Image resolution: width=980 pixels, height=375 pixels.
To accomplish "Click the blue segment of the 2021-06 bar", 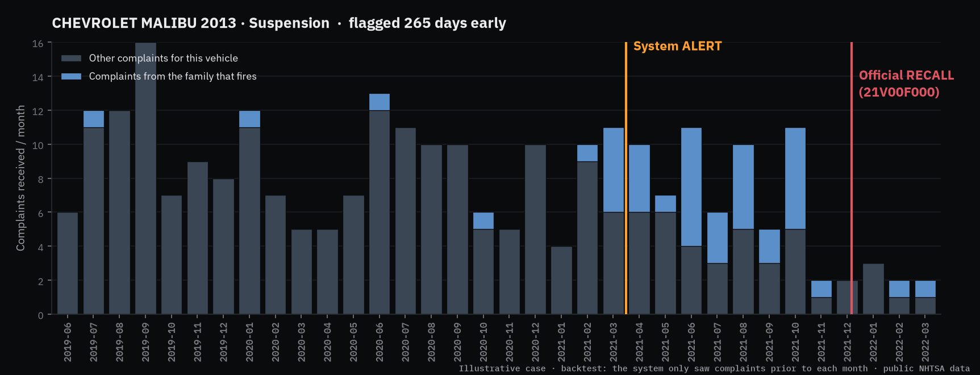I will 691,187.
